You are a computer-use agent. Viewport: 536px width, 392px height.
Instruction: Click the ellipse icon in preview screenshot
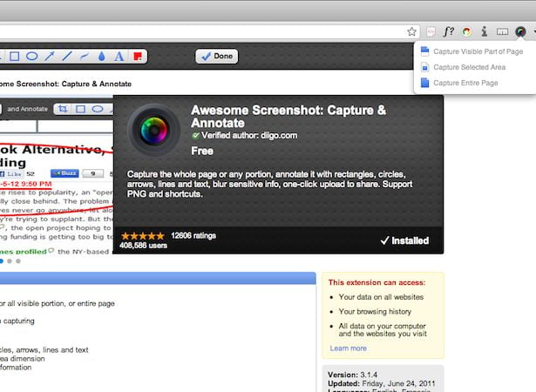98,109
